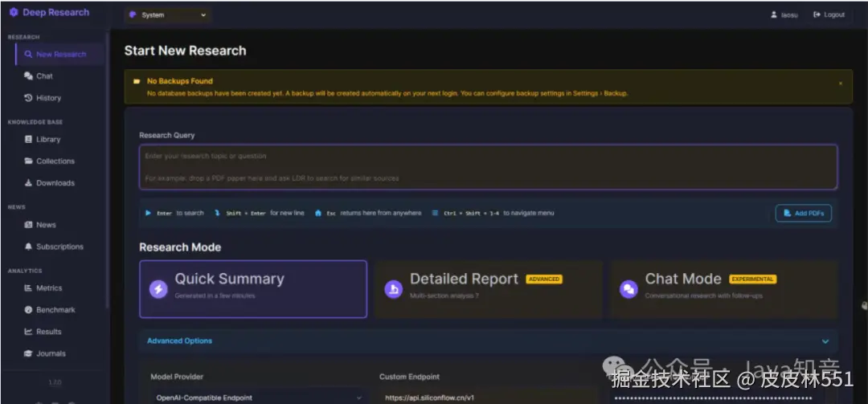Screen dimensions: 868x404
Task: Click the chart icon beside Metrics
Action: coord(28,288)
